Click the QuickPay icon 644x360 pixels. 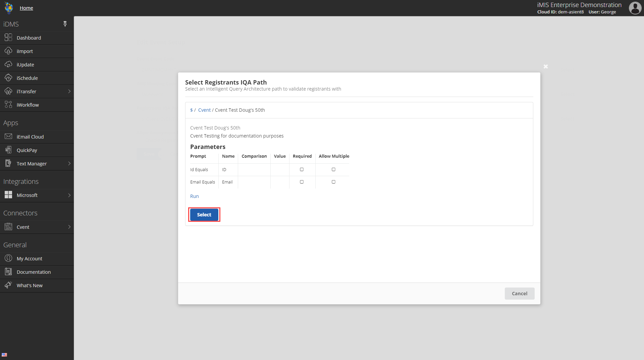[8, 150]
